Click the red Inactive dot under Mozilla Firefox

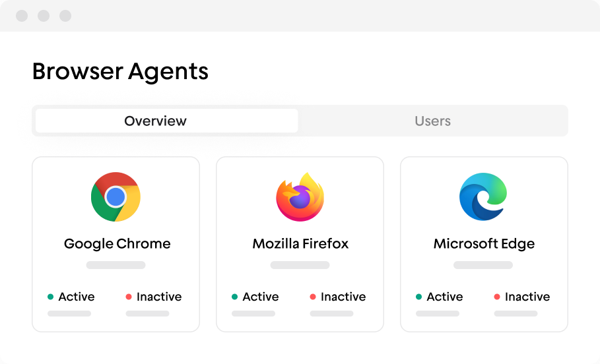pyautogui.click(x=313, y=297)
